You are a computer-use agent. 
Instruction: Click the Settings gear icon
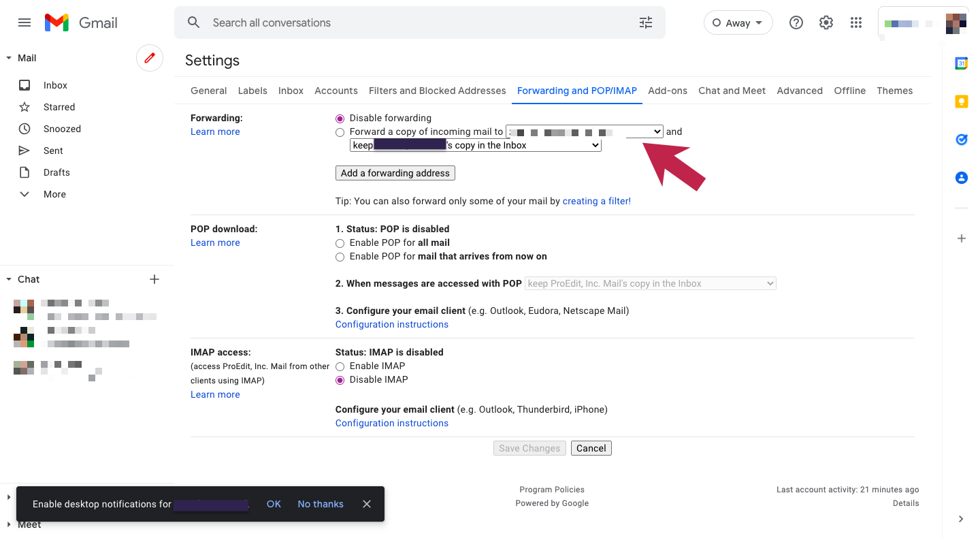point(826,22)
